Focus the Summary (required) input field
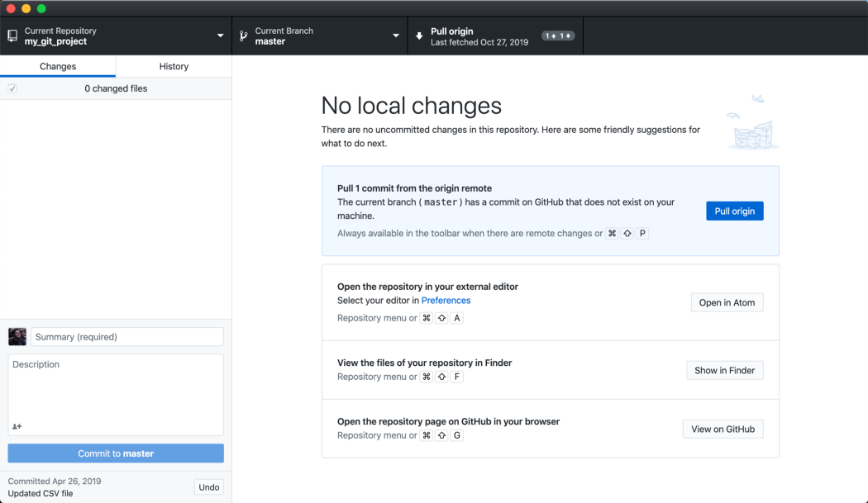 click(127, 337)
